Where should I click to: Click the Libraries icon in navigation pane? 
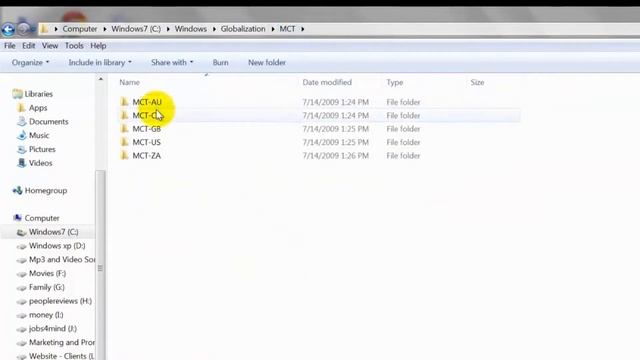17,94
